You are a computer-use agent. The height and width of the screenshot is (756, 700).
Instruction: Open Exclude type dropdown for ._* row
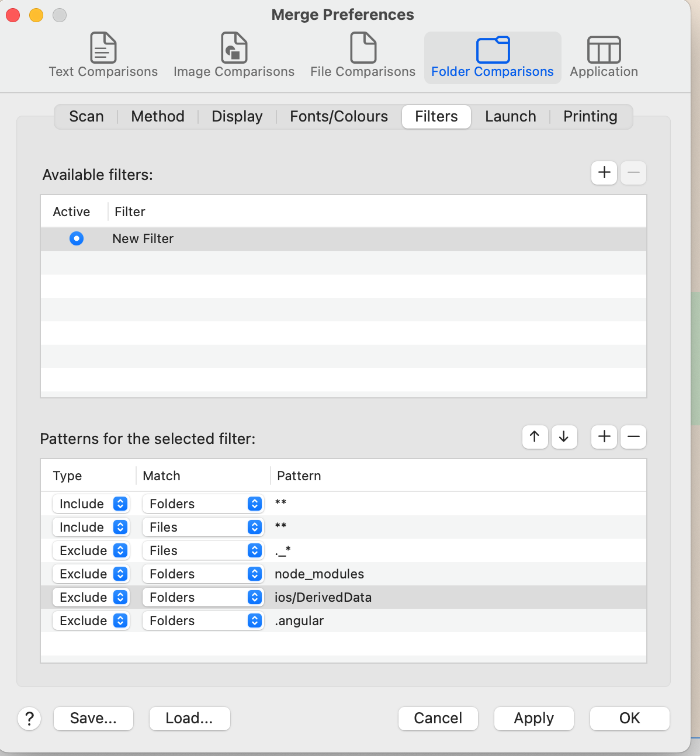point(91,550)
